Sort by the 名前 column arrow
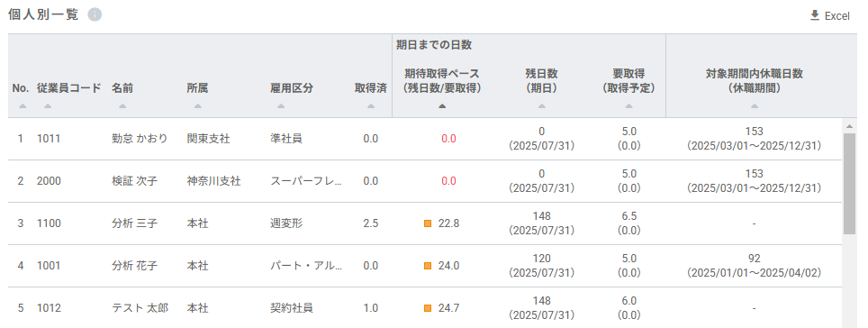Viewport: 868px width, 328px height. coord(122,105)
